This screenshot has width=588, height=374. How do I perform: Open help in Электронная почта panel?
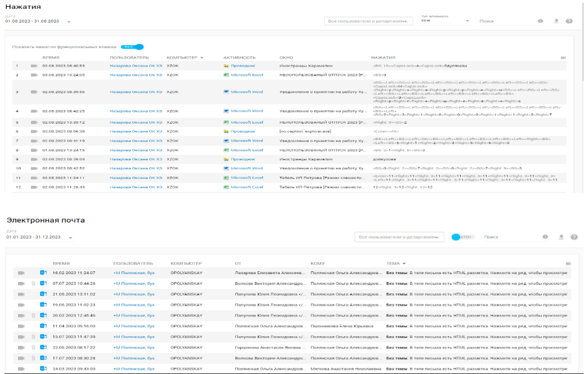click(574, 237)
